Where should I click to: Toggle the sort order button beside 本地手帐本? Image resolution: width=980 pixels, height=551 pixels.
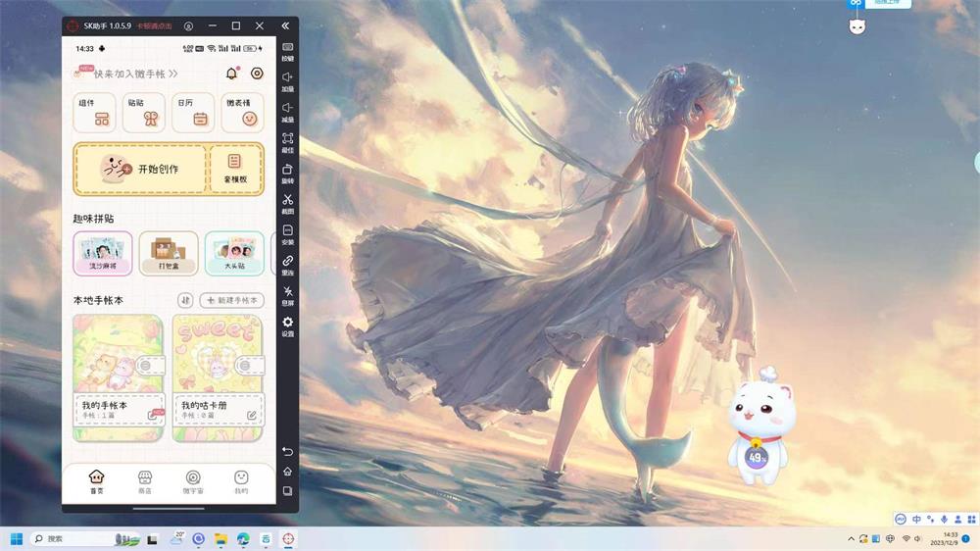tap(185, 300)
